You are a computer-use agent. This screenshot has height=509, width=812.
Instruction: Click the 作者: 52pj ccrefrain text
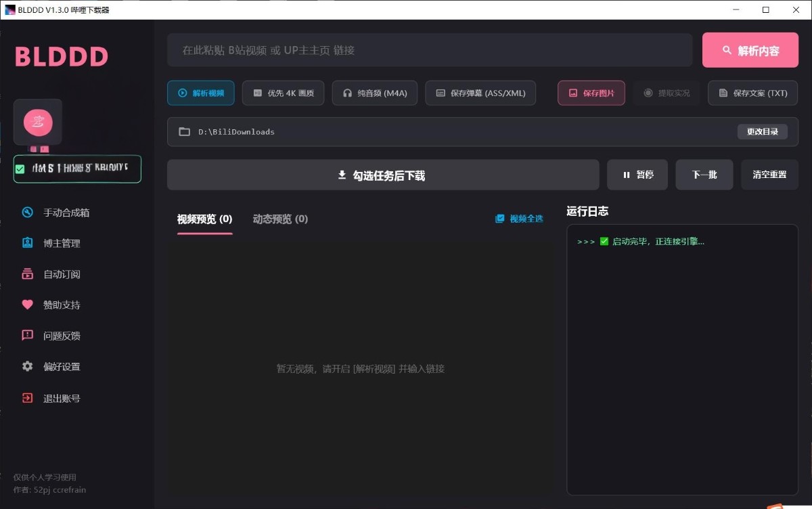point(50,490)
